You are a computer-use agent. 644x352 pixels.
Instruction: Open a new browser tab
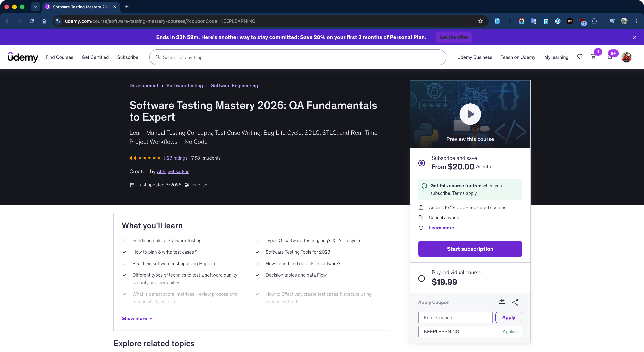click(x=127, y=7)
